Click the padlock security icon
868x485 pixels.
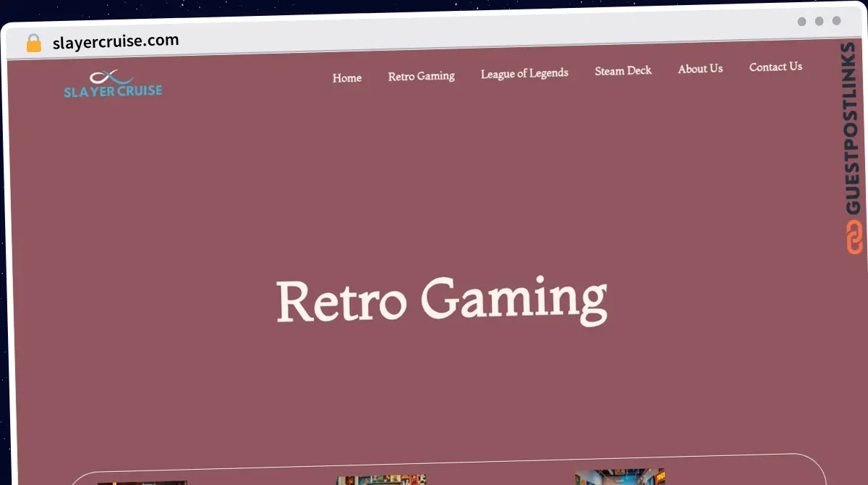pyautogui.click(x=34, y=43)
